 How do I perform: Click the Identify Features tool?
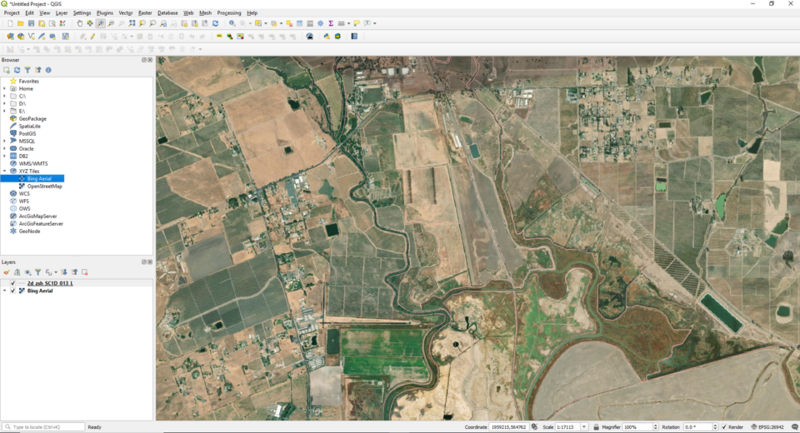233,23
